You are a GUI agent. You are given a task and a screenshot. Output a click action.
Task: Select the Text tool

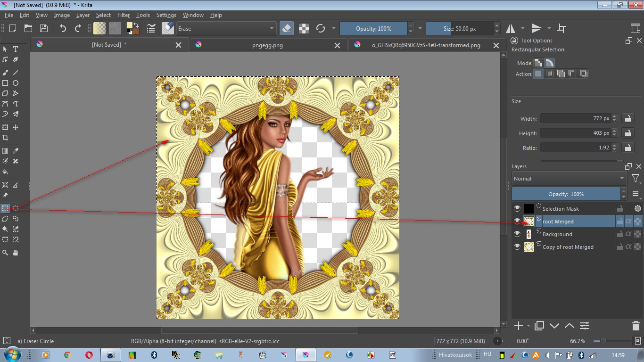[x=16, y=49]
